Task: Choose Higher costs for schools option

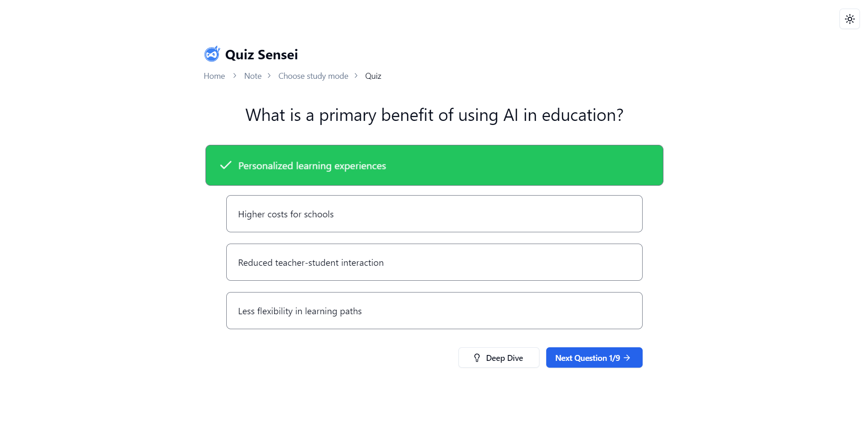Action: tap(434, 214)
